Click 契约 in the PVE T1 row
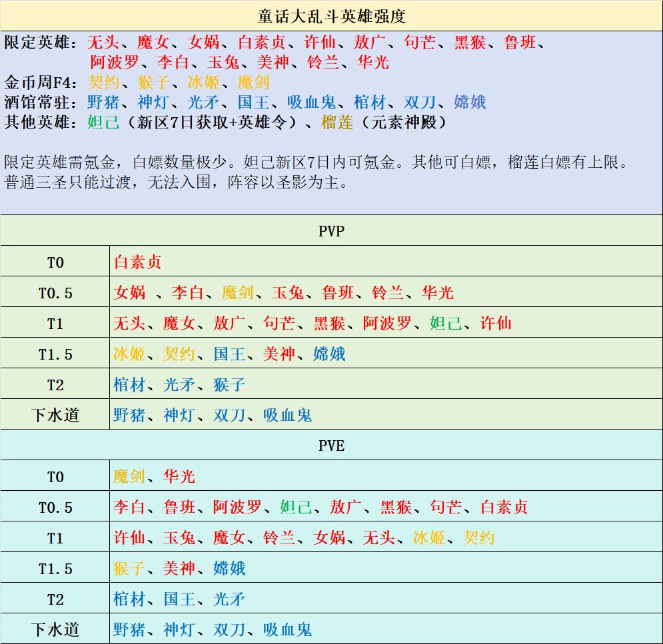 click(x=478, y=538)
